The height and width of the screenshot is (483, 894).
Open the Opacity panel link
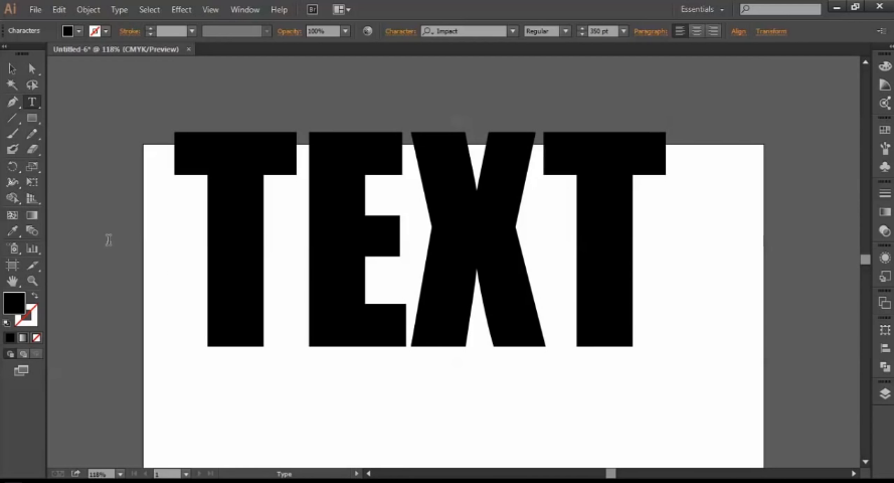click(x=289, y=31)
